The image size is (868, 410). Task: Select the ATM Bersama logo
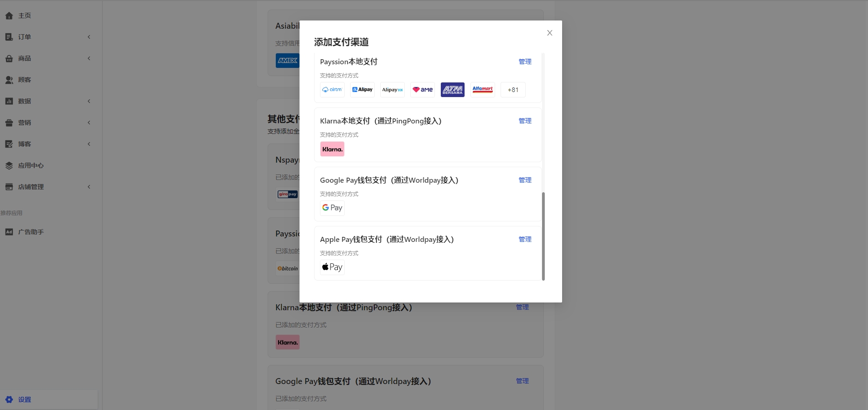pos(453,90)
